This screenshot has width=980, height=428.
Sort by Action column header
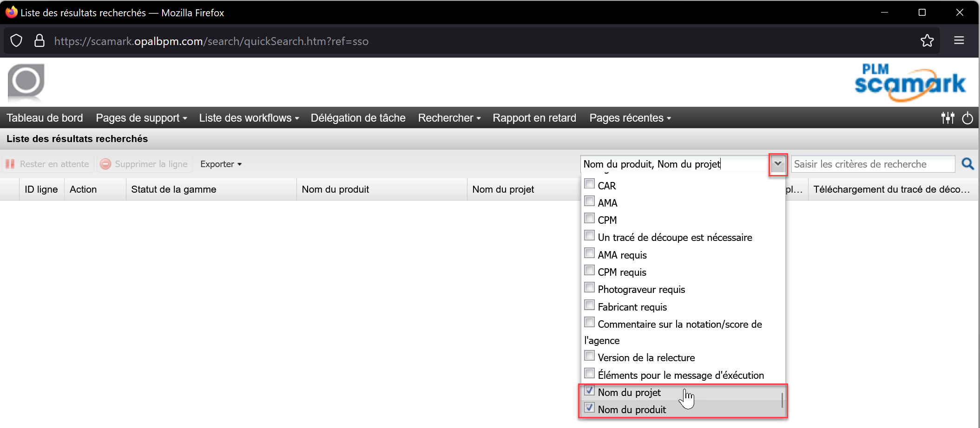coord(95,189)
